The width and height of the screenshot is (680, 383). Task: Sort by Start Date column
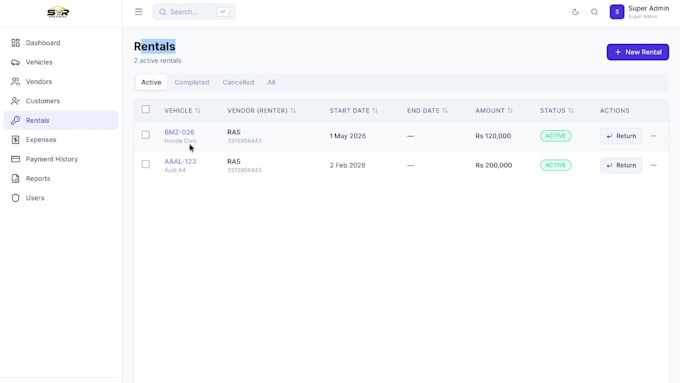[353, 111]
